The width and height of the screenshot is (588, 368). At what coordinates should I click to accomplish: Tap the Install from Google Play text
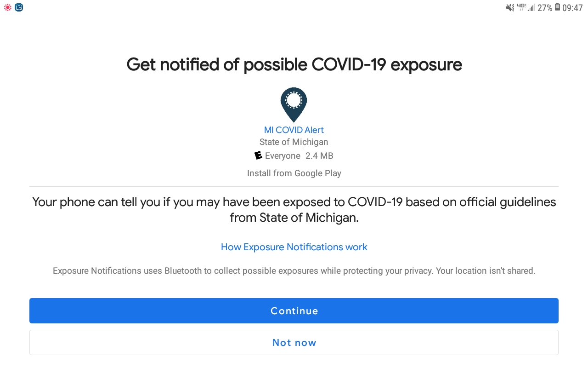click(x=294, y=173)
